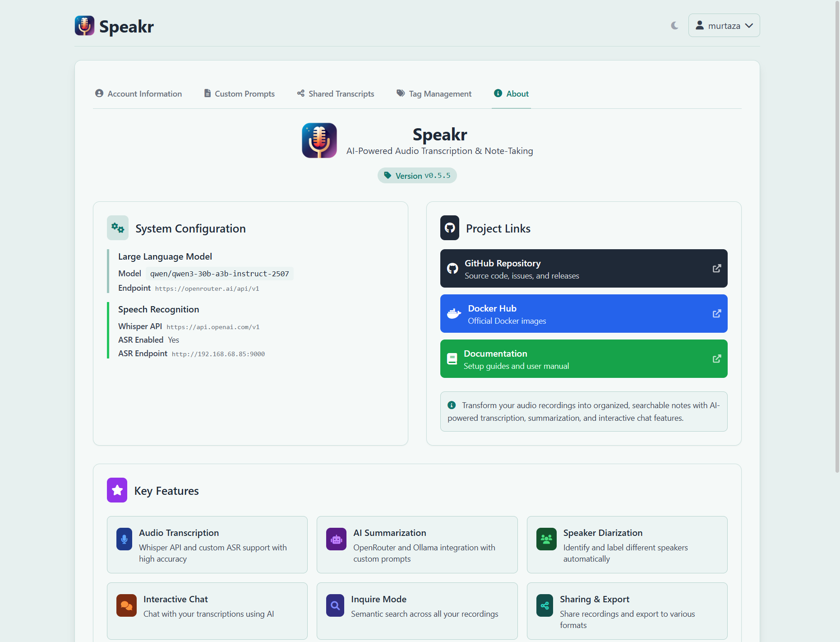Click the Shared Transcripts share icon

(x=301, y=93)
